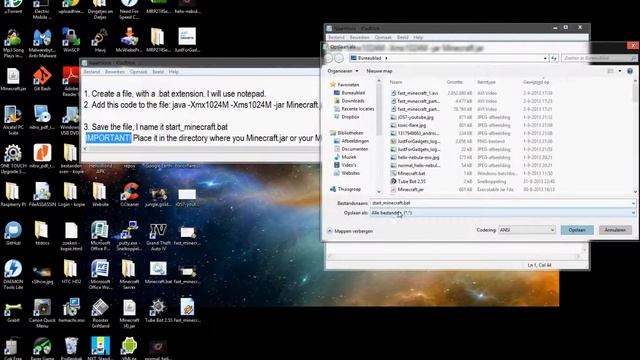Open the Grand Theft Auto IV shortcut
The width and height of the screenshot is (640, 360).
[158, 236]
